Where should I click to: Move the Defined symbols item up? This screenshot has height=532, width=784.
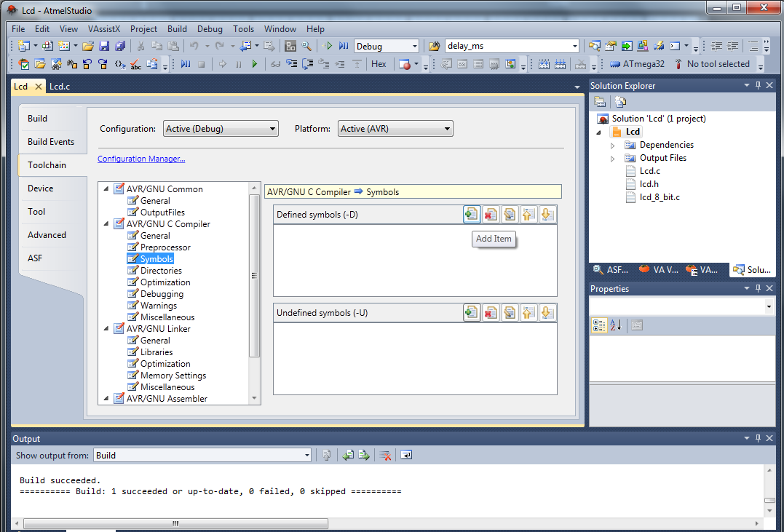coord(528,215)
